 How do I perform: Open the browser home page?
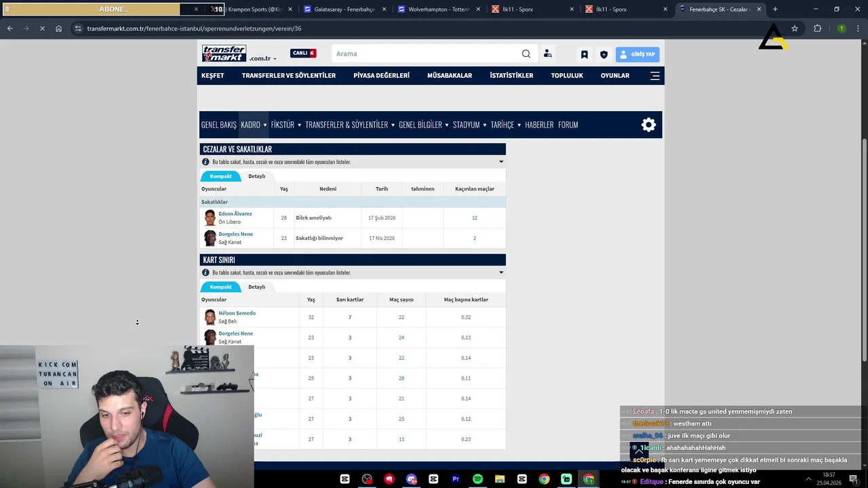click(x=59, y=28)
